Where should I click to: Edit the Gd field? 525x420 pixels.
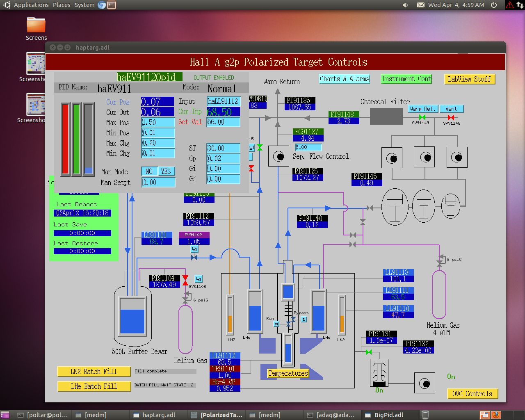click(x=223, y=179)
